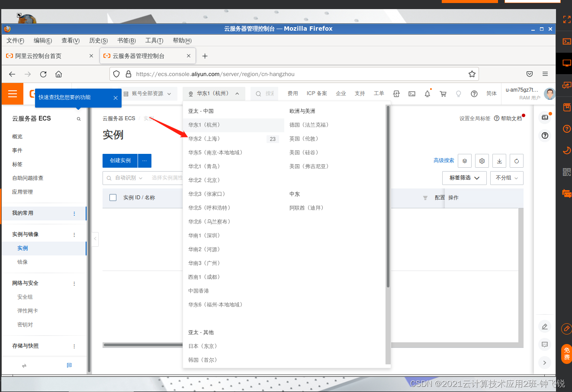Collapse the left sidebar with arrow handle
The image size is (572, 392).
95,239
